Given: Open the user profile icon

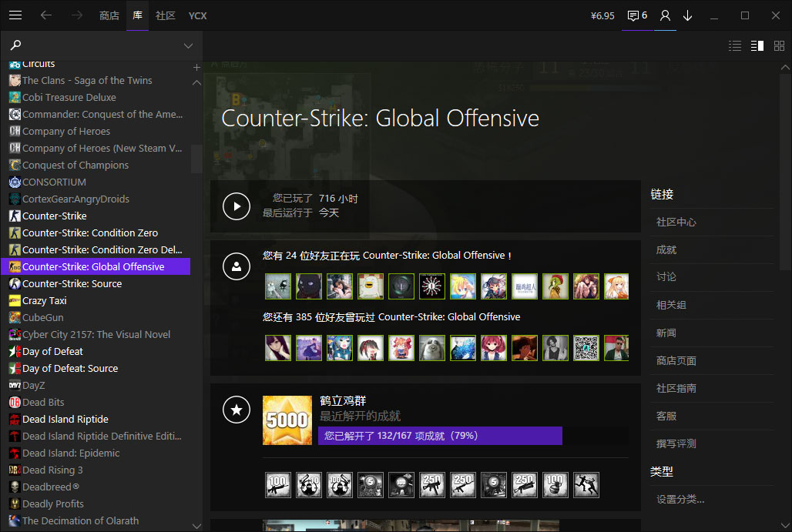Looking at the screenshot, I should click(x=665, y=15).
